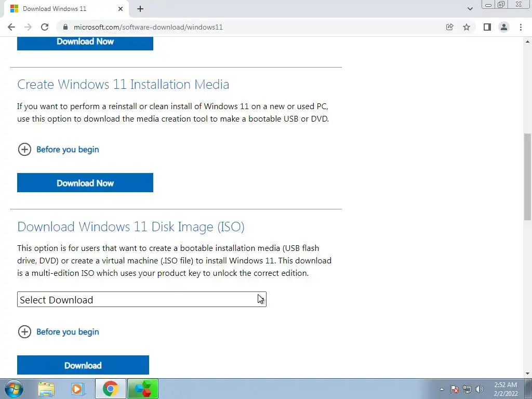Click Download Now under Installation Media
The width and height of the screenshot is (532, 399).
85,182
